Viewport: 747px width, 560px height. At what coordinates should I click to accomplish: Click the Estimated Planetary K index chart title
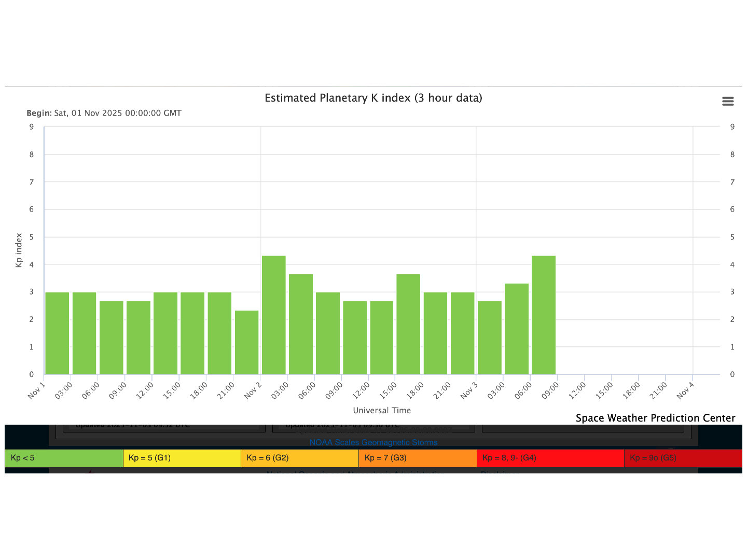(x=373, y=98)
